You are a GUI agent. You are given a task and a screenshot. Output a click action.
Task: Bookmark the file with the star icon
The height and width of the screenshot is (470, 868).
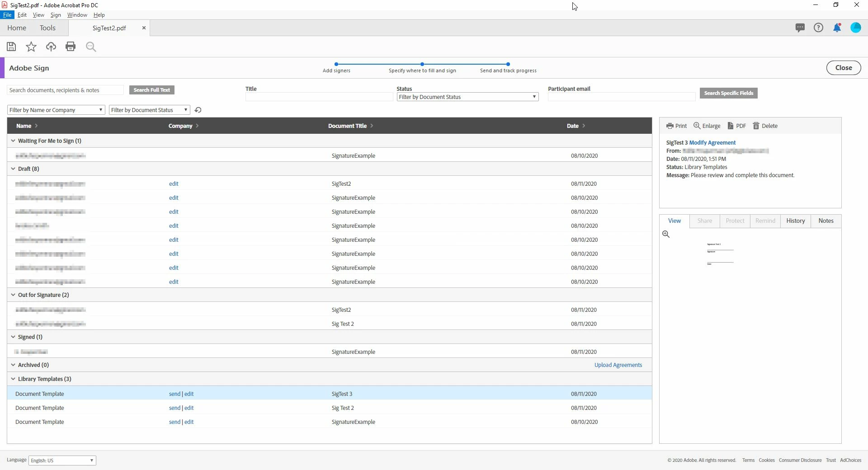[31, 47]
